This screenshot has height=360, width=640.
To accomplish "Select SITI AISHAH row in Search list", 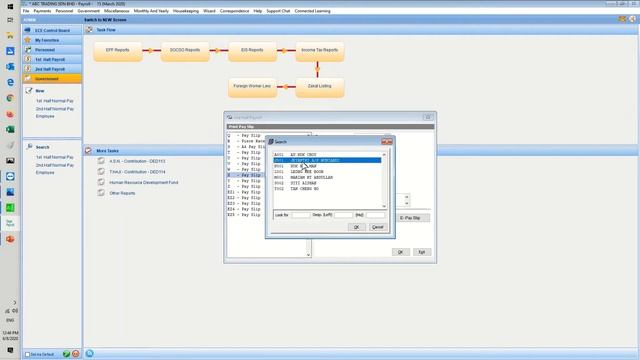I will coord(327,183).
